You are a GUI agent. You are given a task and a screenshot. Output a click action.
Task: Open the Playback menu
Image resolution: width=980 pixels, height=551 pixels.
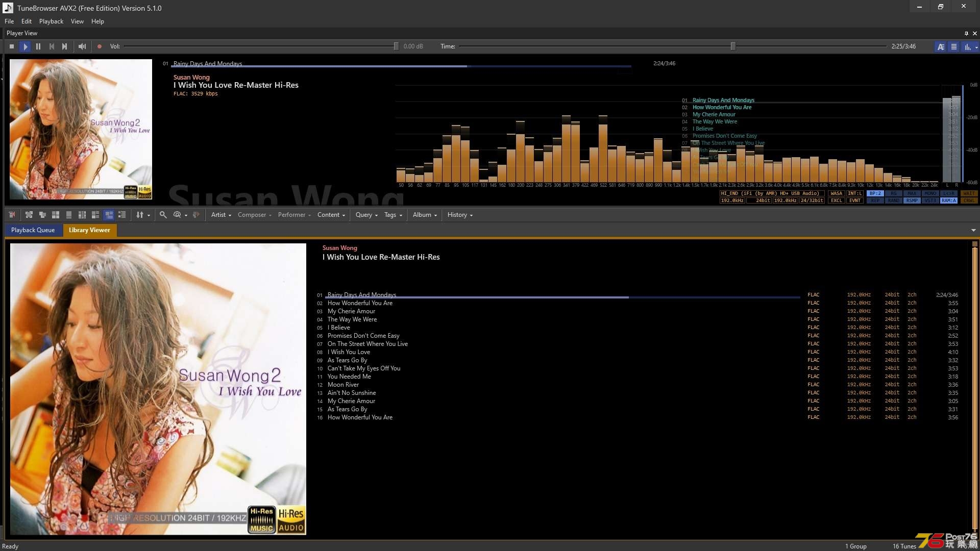click(51, 21)
